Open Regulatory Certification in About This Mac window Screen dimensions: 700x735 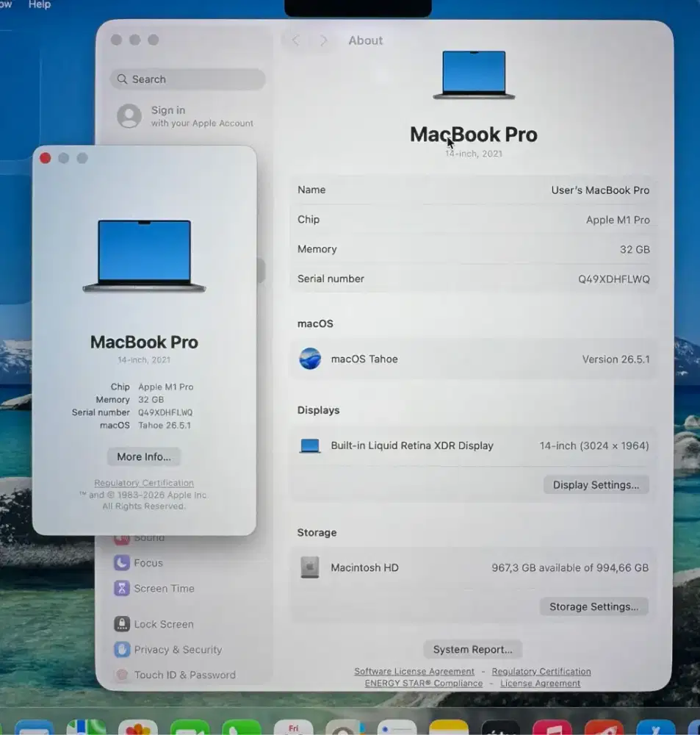tap(144, 483)
